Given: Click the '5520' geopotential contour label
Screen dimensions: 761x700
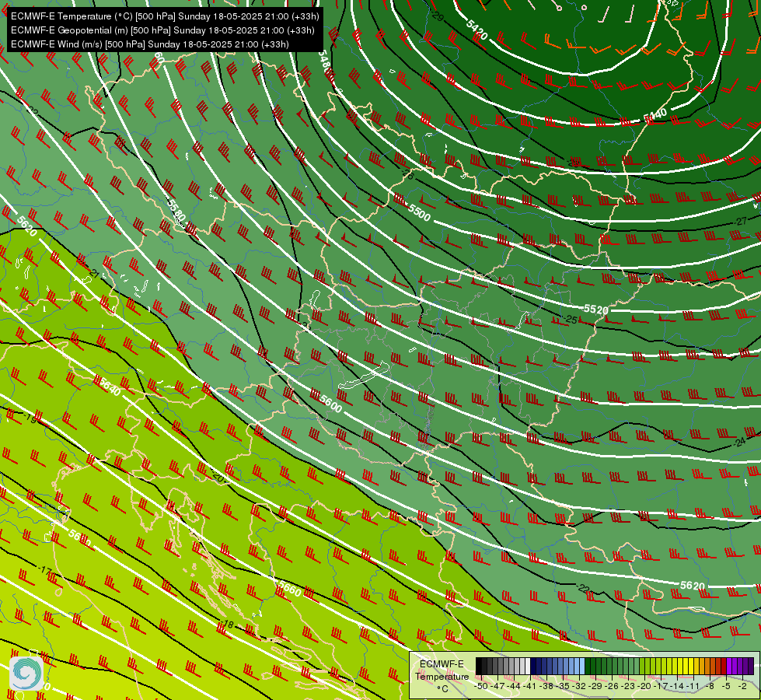Looking at the screenshot, I should 595,309.
